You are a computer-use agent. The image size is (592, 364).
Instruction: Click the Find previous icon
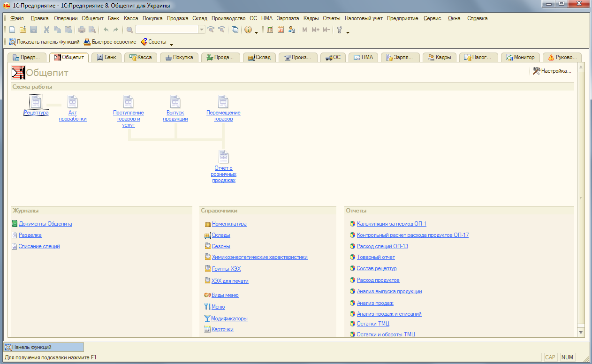[x=221, y=30]
